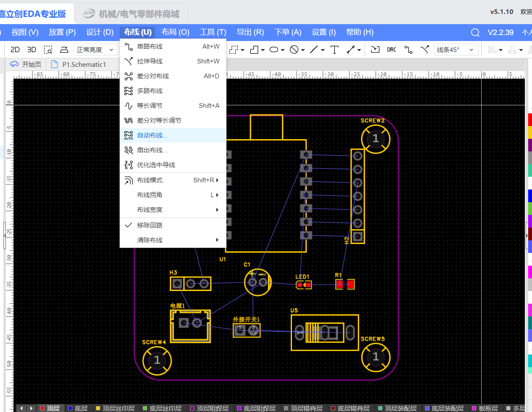The height and width of the screenshot is (412, 532).
Task: Open the Layout (布局) menu
Action: point(175,32)
